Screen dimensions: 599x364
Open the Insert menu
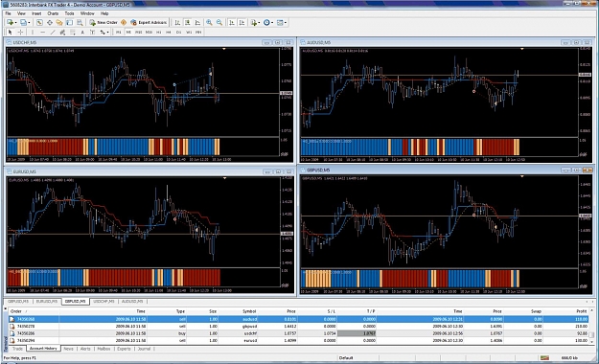point(36,13)
